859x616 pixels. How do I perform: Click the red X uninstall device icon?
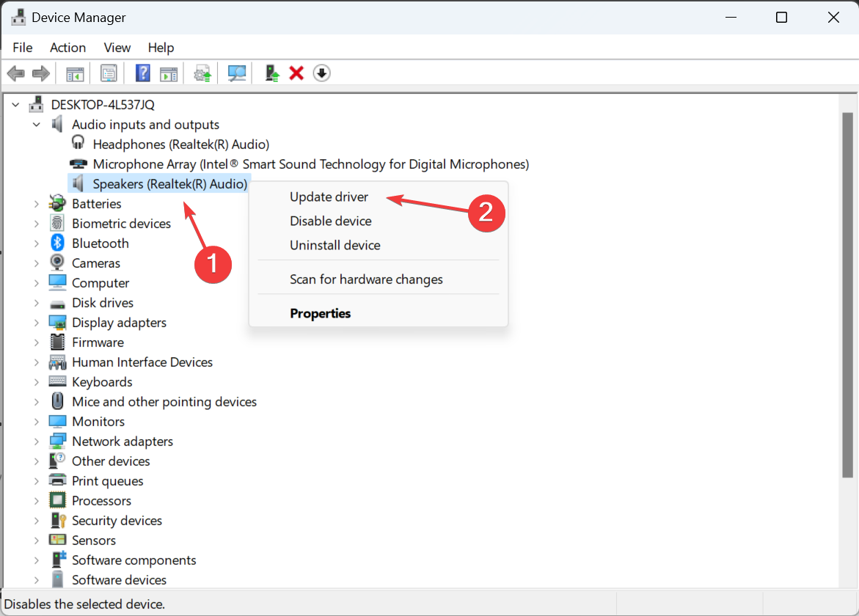[296, 73]
